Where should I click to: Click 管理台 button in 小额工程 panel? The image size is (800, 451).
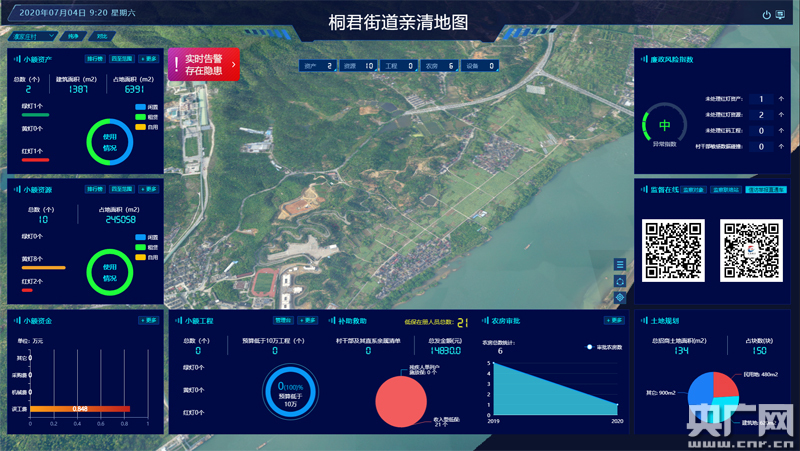click(x=283, y=320)
